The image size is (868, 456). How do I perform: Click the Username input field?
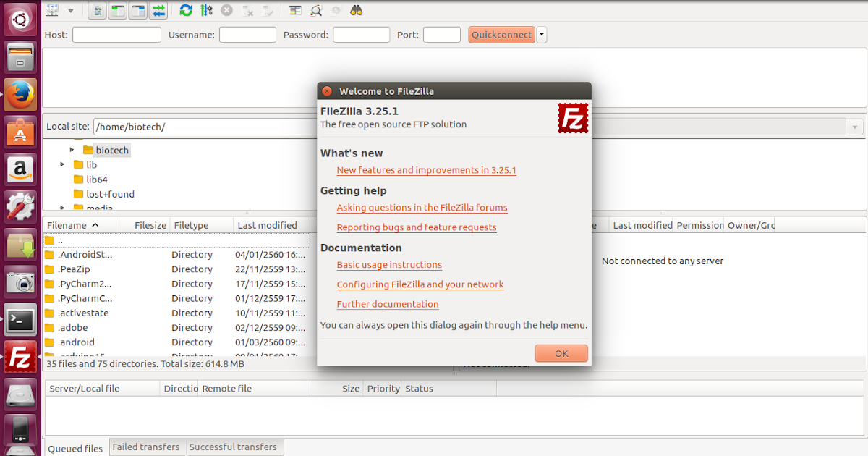click(x=247, y=35)
